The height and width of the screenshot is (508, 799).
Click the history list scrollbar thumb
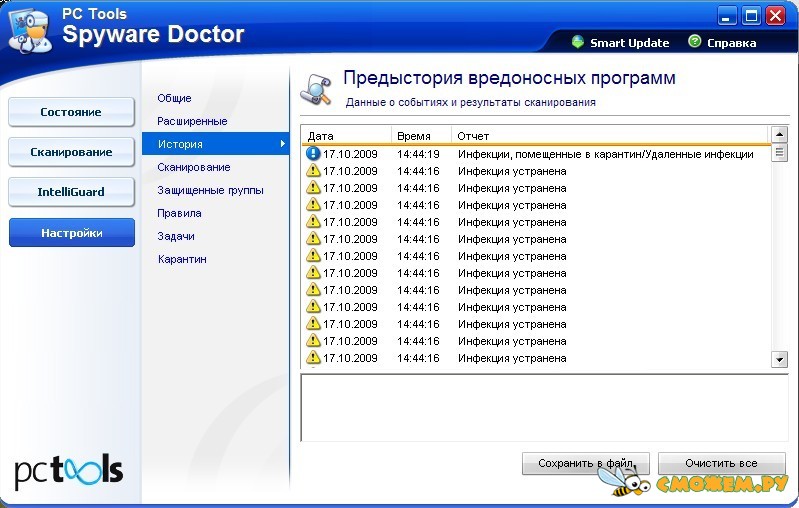pyautogui.click(x=779, y=152)
